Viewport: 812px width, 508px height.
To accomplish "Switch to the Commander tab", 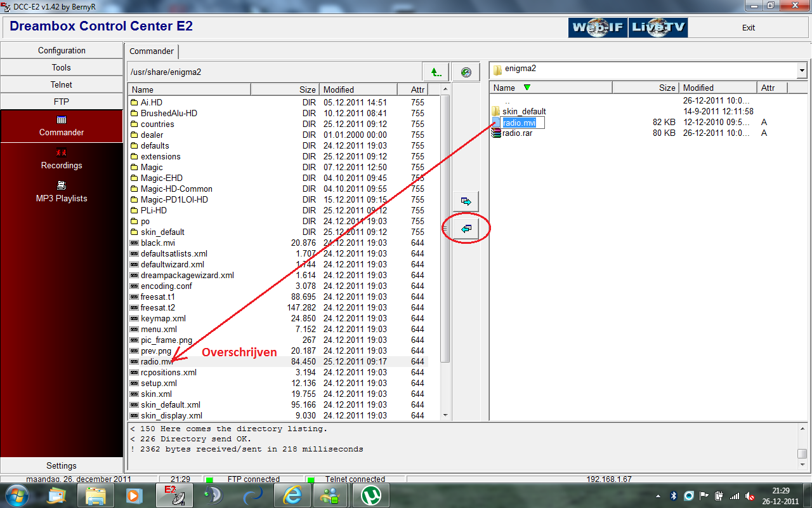I will 152,51.
